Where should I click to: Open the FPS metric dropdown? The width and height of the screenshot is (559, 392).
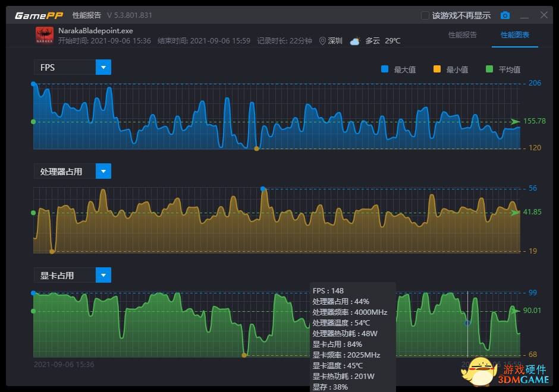(x=103, y=68)
